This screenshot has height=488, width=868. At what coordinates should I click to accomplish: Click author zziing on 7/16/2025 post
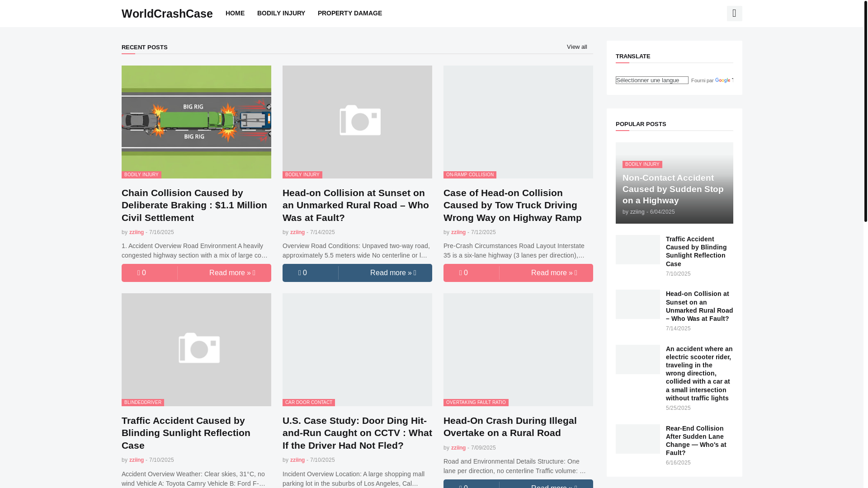(137, 232)
